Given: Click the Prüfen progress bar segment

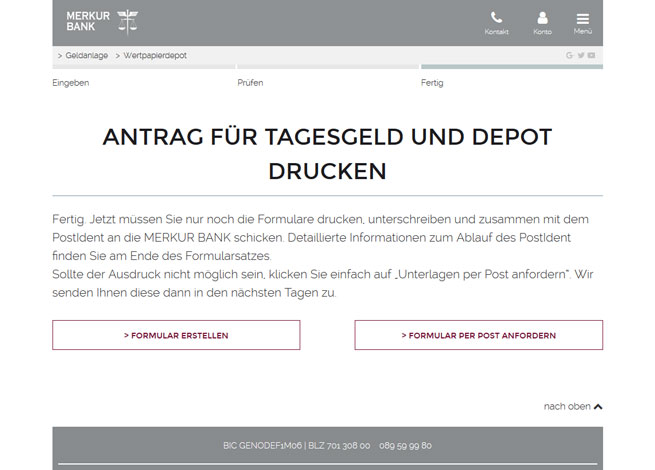Looking at the screenshot, I should click(x=328, y=67).
